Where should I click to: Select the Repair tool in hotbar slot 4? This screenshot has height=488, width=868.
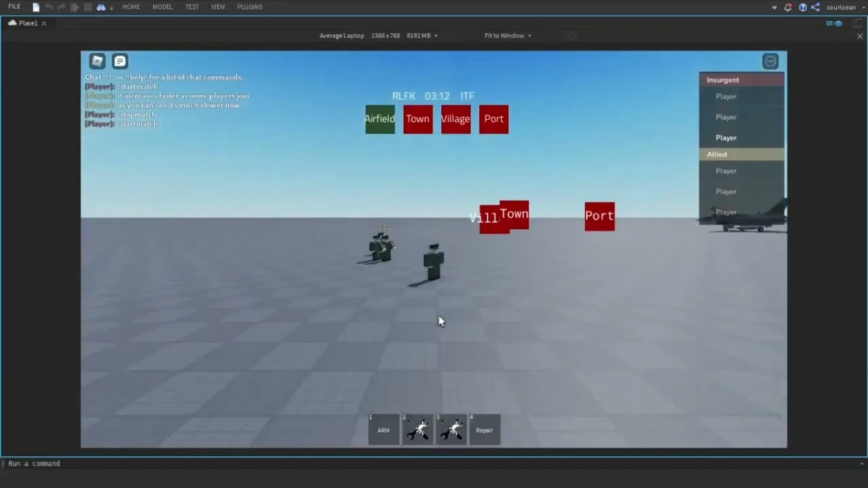485,429
